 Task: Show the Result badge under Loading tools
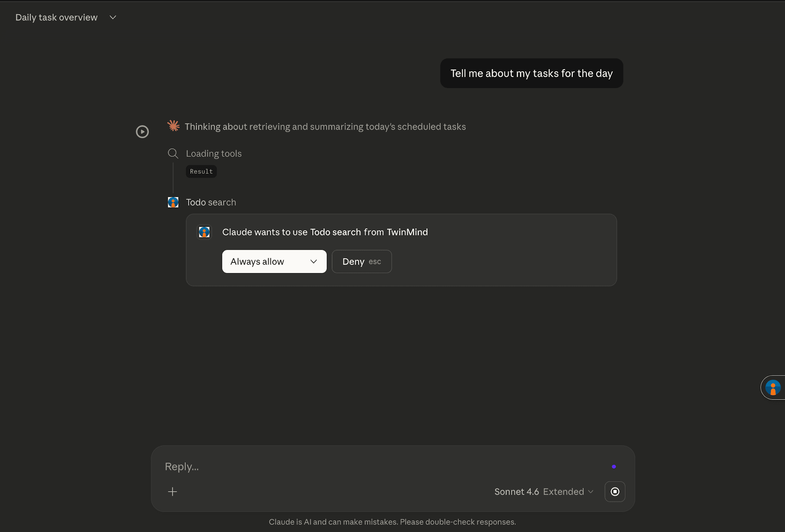click(x=201, y=172)
